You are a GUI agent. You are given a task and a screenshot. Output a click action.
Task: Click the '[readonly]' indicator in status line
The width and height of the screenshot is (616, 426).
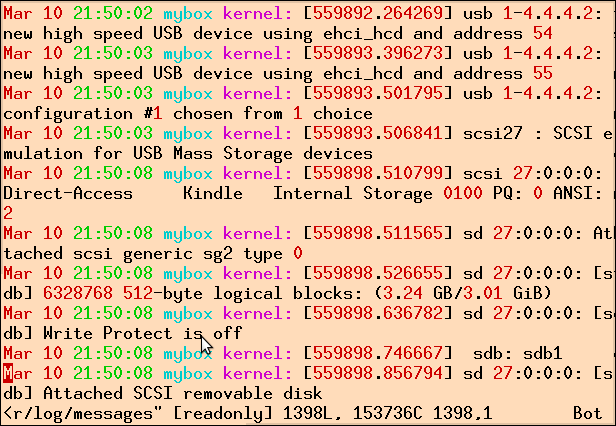tap(222, 413)
